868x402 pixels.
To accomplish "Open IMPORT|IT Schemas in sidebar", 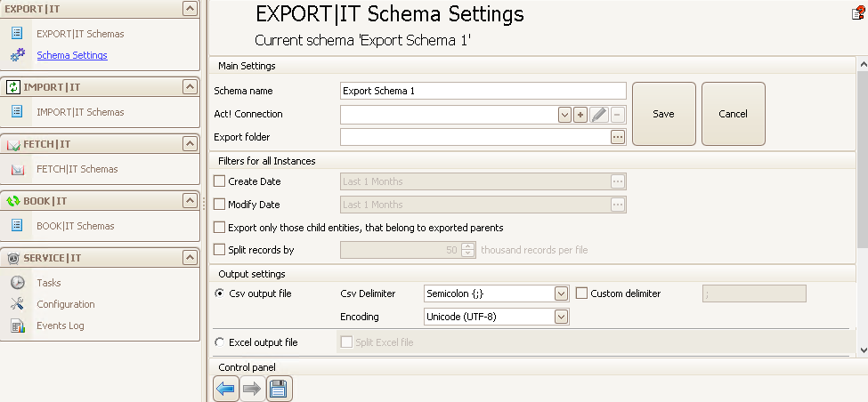I will [x=80, y=112].
